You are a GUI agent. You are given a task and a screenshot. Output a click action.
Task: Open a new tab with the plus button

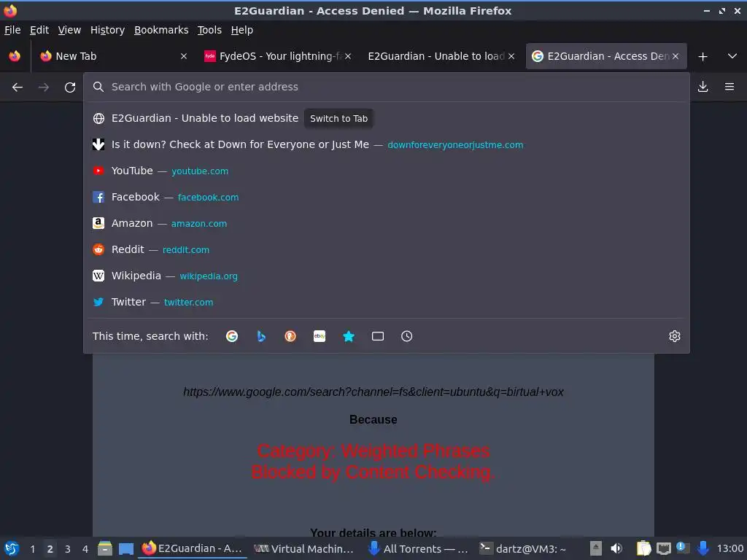(703, 57)
